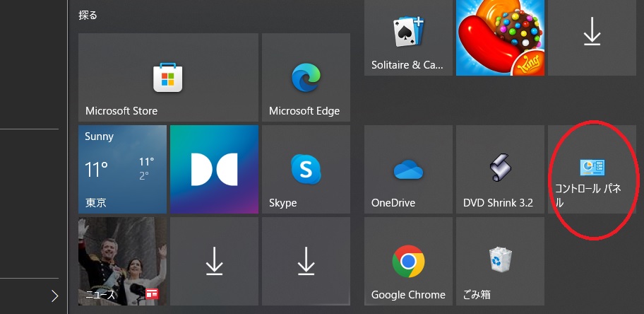Open the Dolby tile
Viewport: 644px width, 314px height.
click(214, 169)
